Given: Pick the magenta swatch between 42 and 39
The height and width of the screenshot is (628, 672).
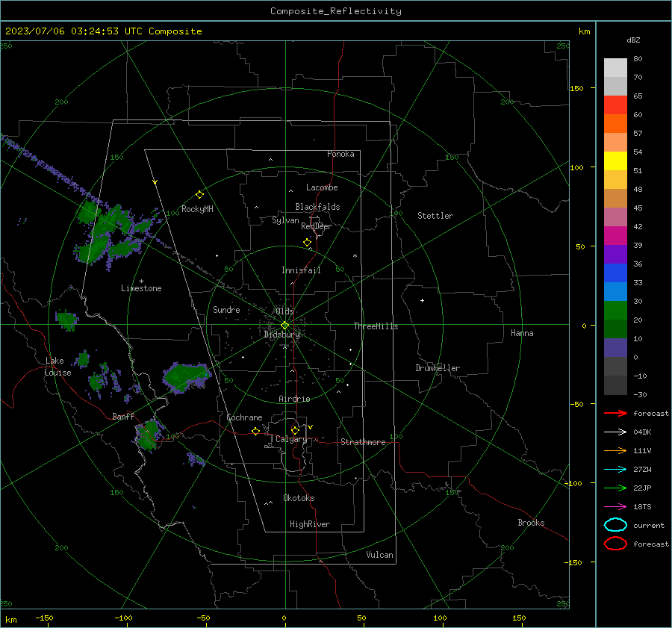Looking at the screenshot, I should click(x=615, y=236).
